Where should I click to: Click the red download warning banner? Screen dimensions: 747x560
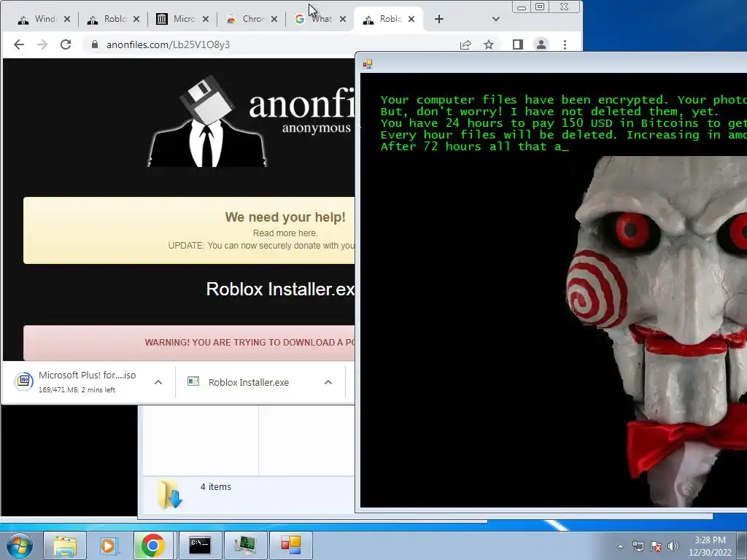click(190, 343)
